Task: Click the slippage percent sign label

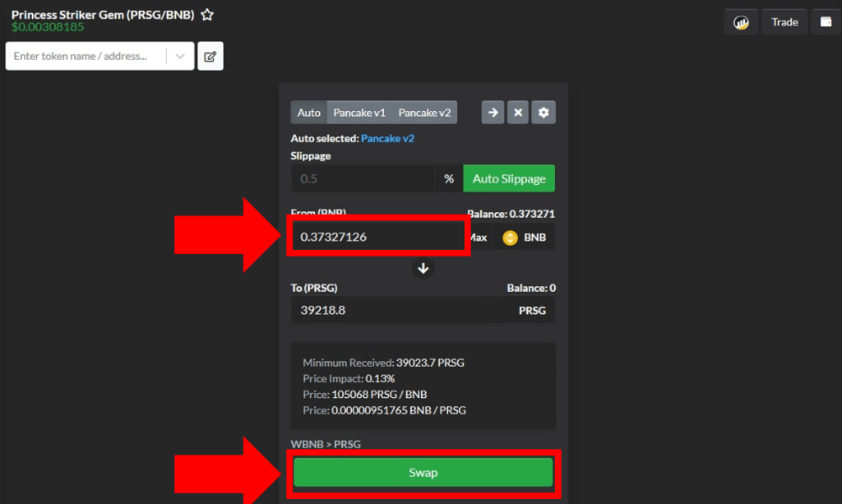Action: tap(449, 178)
